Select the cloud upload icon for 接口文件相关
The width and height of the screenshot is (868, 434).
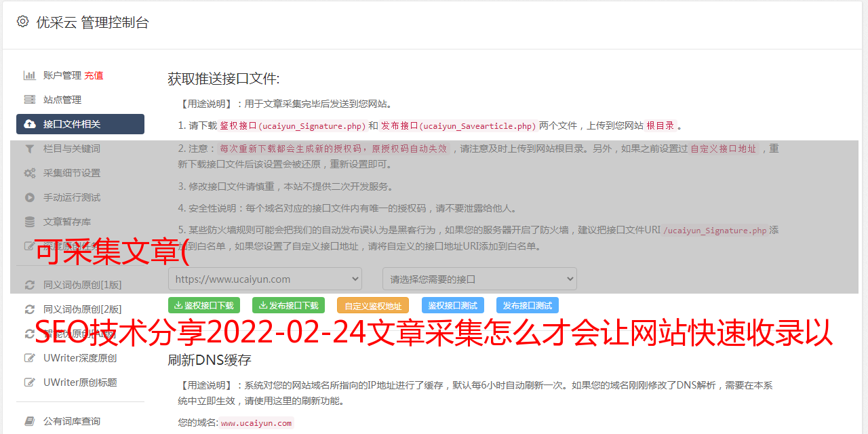(30, 124)
